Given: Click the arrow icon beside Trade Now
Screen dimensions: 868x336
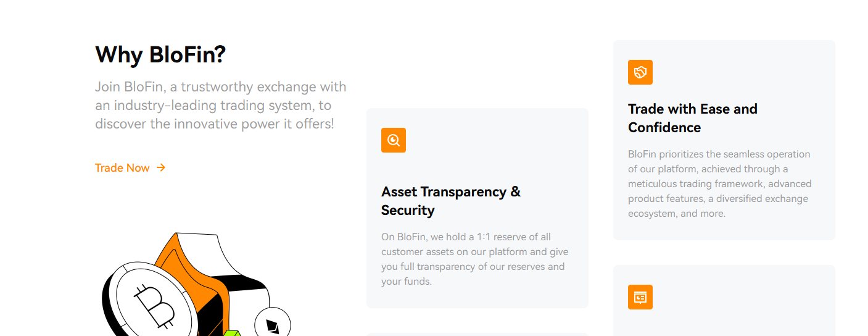Looking at the screenshot, I should tap(161, 167).
